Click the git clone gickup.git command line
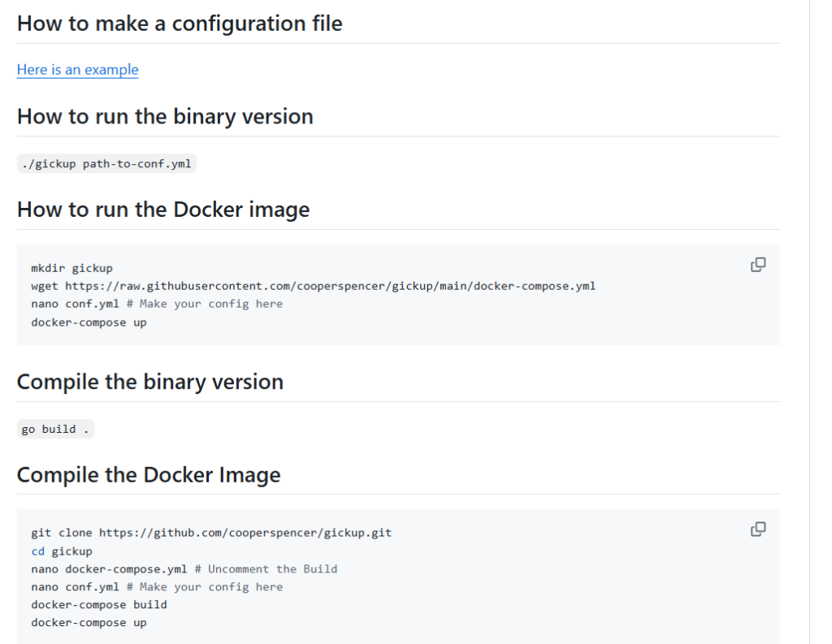 [x=211, y=533]
